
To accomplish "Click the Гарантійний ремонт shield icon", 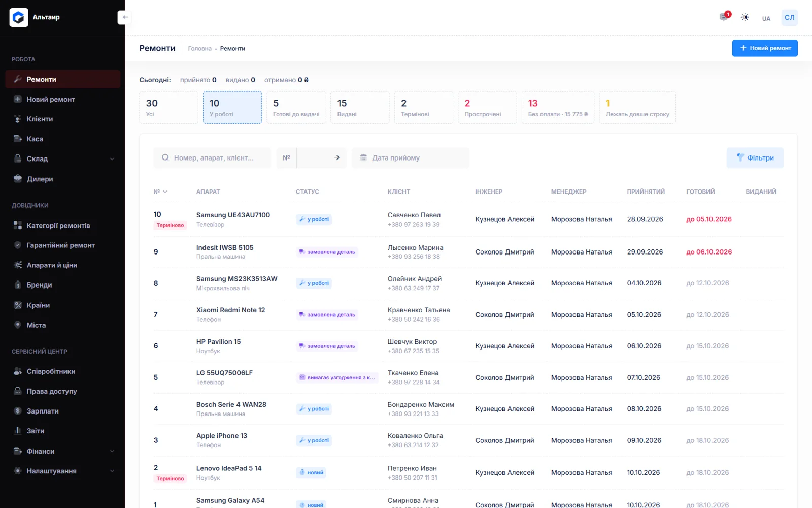I will coord(18,245).
